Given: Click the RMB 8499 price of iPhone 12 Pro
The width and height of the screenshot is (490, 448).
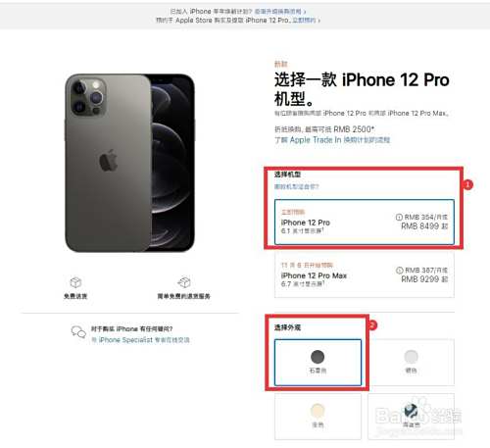Looking at the screenshot, I should [424, 226].
